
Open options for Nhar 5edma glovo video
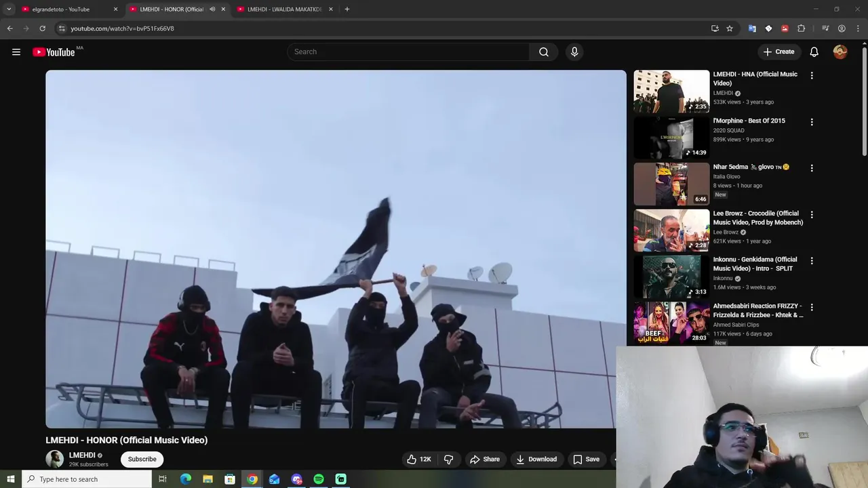(812, 168)
